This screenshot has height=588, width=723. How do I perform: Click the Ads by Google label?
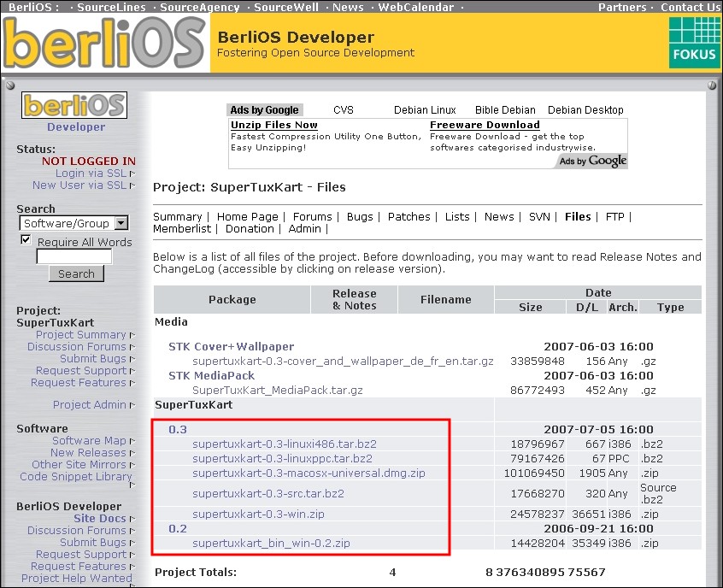[265, 110]
